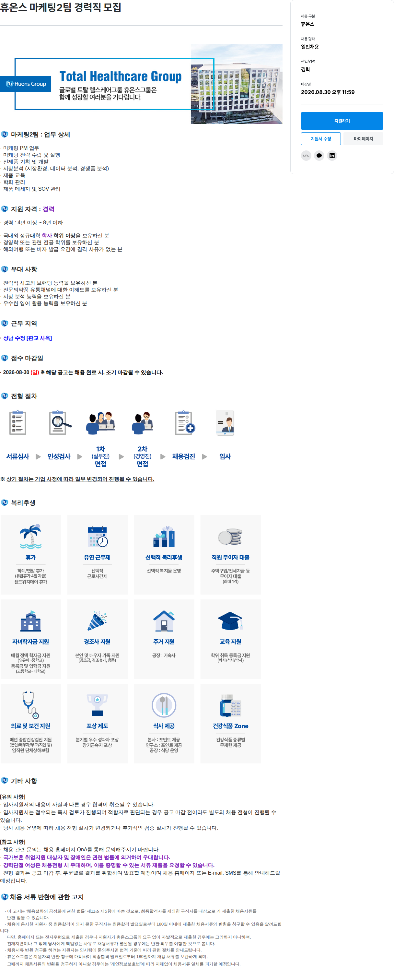Click the 국가보훈 취업지원 대상자 purple notice line
Screen dimensions: 394x980
coord(86,857)
